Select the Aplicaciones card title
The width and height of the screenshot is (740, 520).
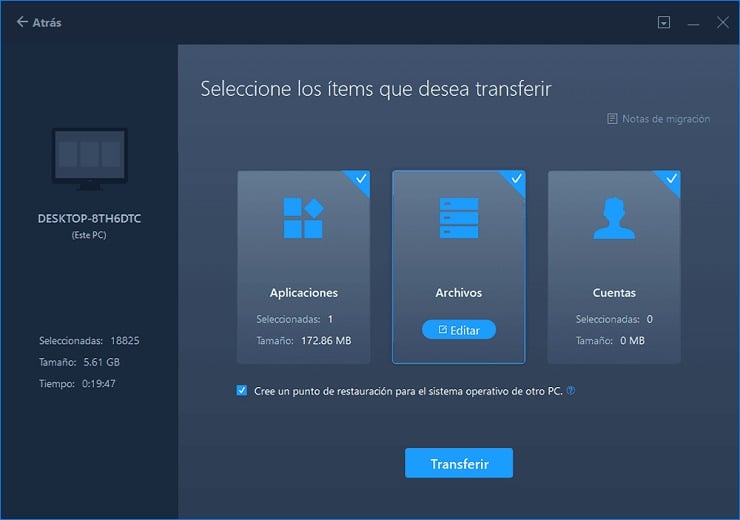303,293
